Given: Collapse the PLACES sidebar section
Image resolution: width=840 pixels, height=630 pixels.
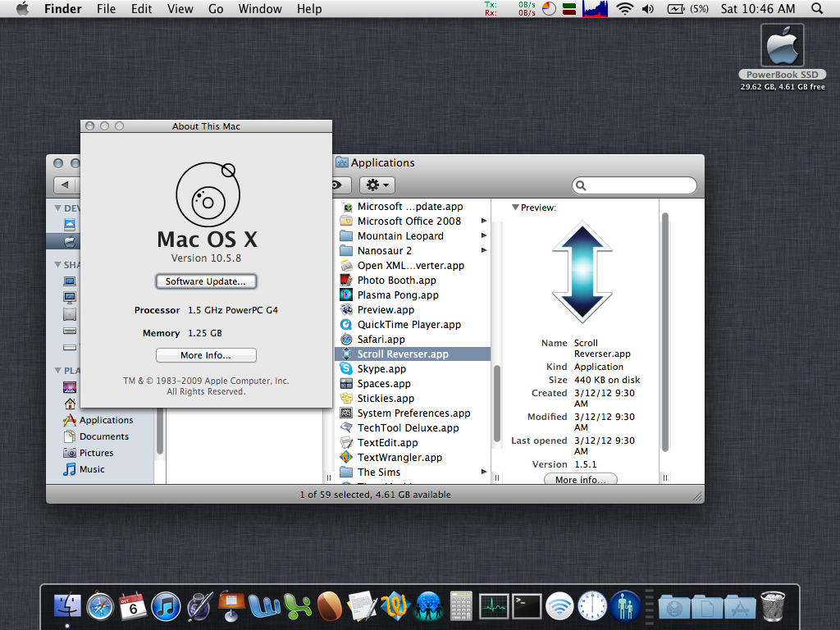Looking at the screenshot, I should tap(58, 370).
